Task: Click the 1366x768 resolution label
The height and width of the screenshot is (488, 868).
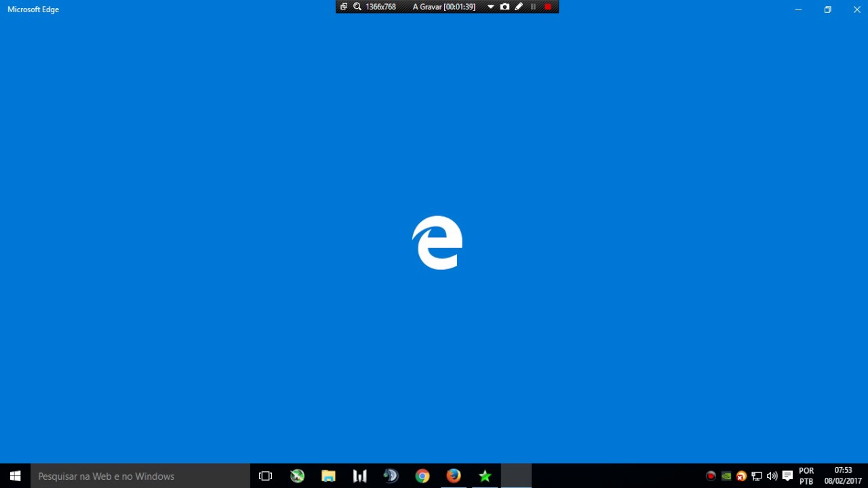Action: point(380,7)
